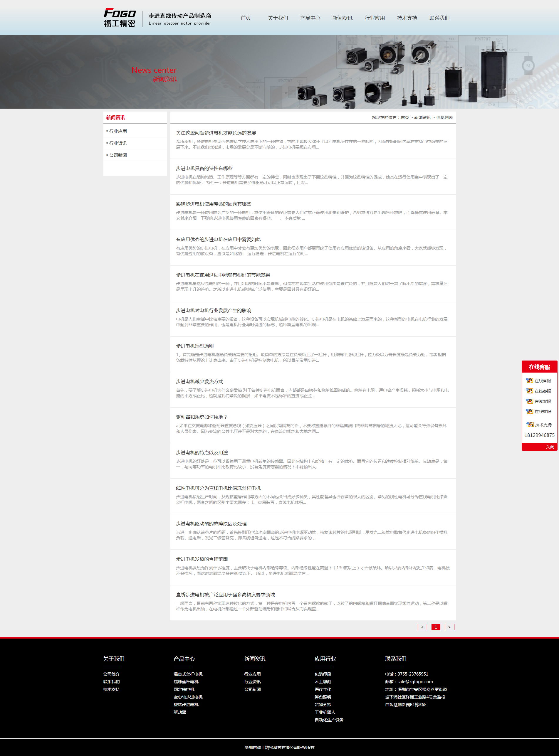Image resolution: width=559 pixels, height=756 pixels.
Task: Open 产品中心 in the top navigation
Action: (x=310, y=18)
